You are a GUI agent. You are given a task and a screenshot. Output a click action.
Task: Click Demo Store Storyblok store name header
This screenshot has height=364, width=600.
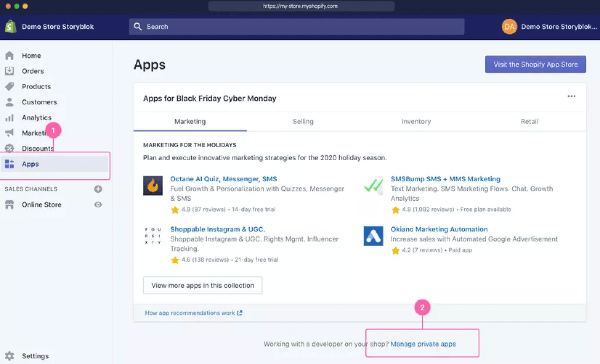(x=58, y=27)
